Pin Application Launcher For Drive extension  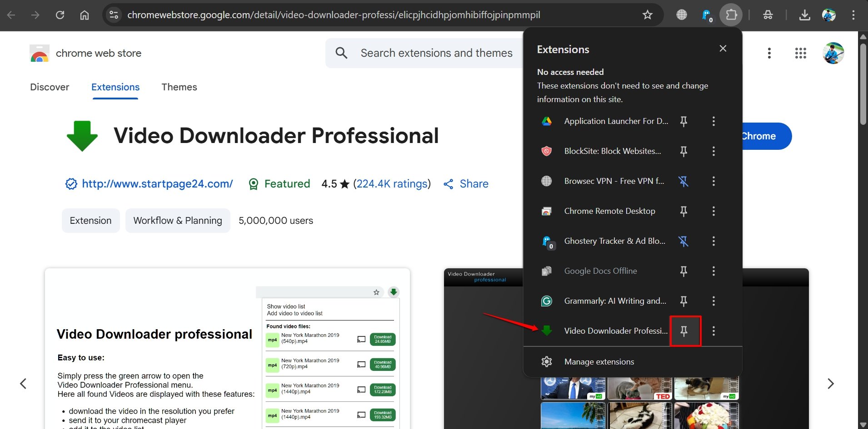click(683, 121)
